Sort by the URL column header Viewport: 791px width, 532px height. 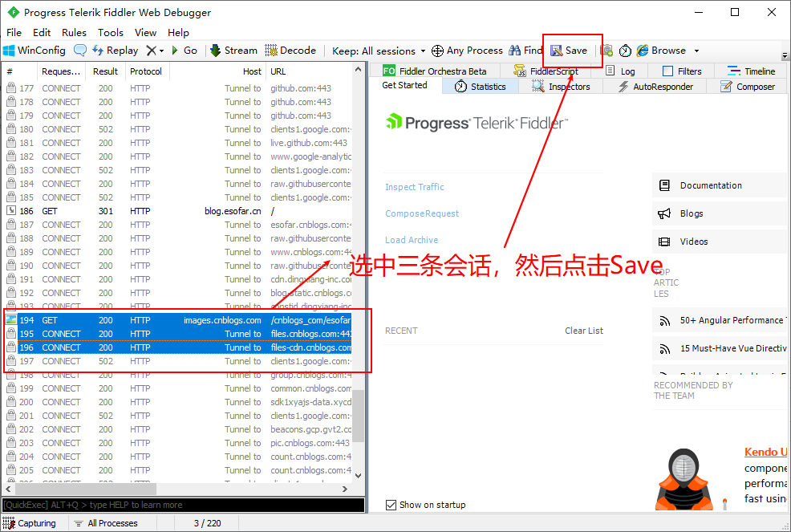(x=309, y=71)
